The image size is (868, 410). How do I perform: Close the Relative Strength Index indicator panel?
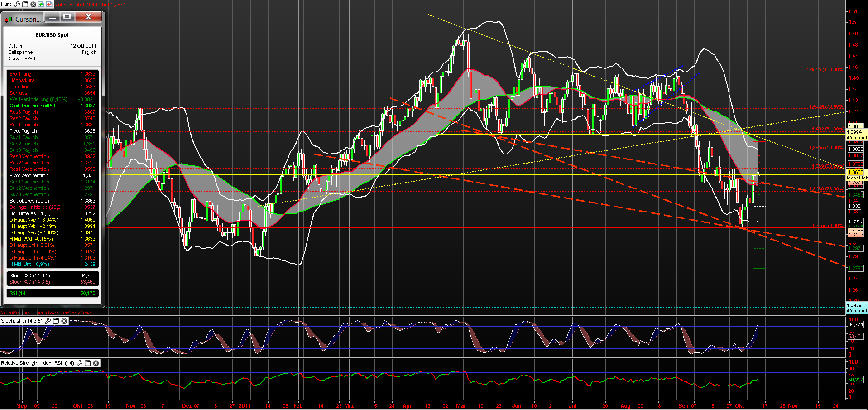(96, 363)
